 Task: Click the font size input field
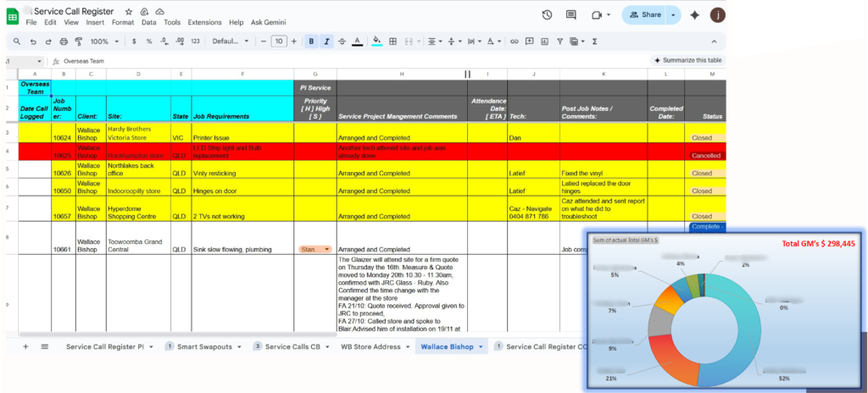click(278, 41)
